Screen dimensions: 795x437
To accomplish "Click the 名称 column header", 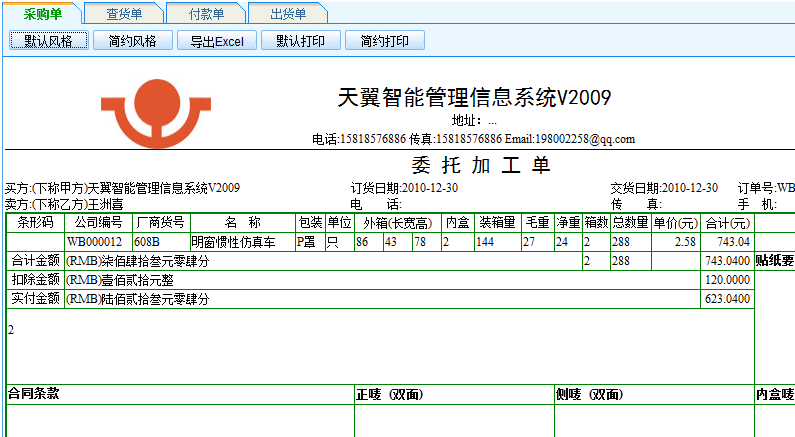I will 242,223.
